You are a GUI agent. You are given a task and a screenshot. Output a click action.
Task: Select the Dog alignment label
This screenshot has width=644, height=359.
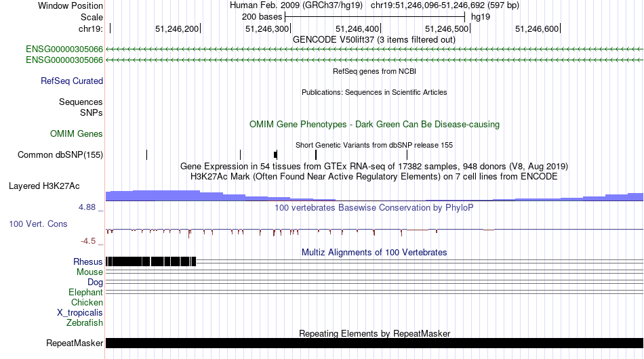pos(95,282)
